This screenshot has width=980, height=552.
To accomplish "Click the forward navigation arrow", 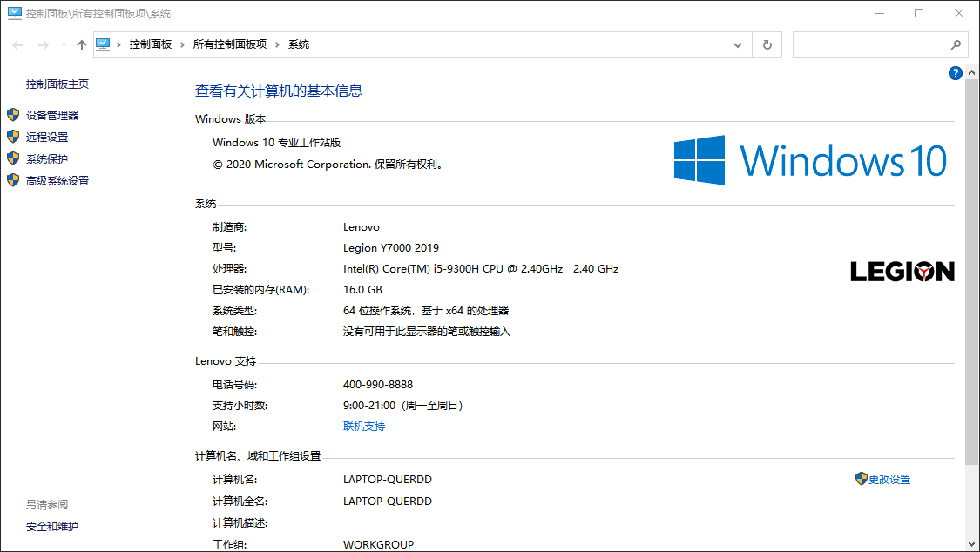I will 43,45.
